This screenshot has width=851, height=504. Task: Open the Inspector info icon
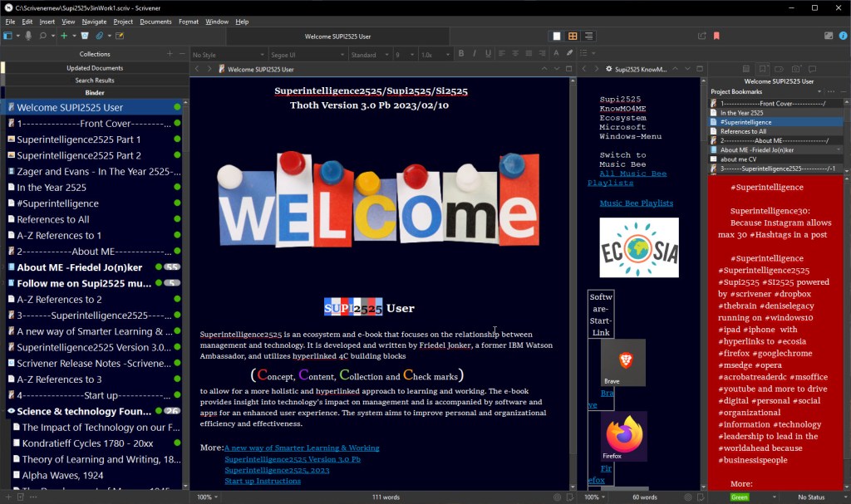[843, 36]
